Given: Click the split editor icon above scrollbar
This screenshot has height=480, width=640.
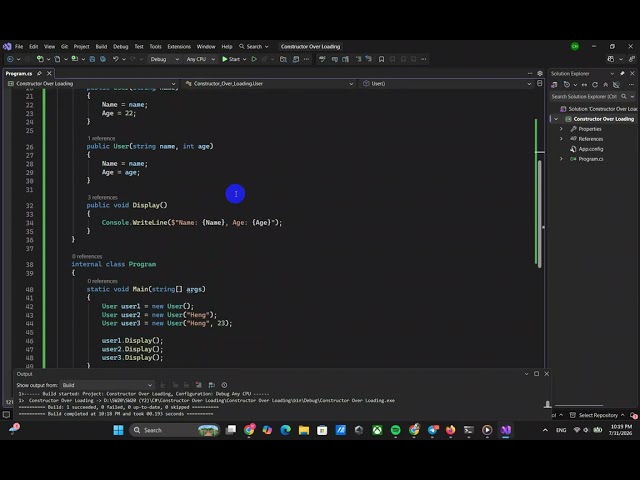Looking at the screenshot, I should (540, 83).
